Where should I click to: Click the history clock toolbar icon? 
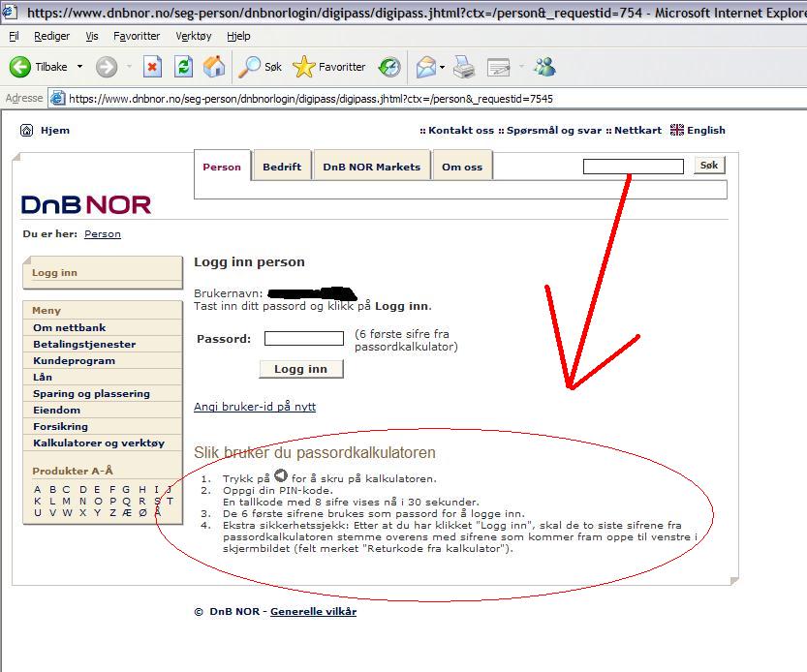(x=389, y=67)
